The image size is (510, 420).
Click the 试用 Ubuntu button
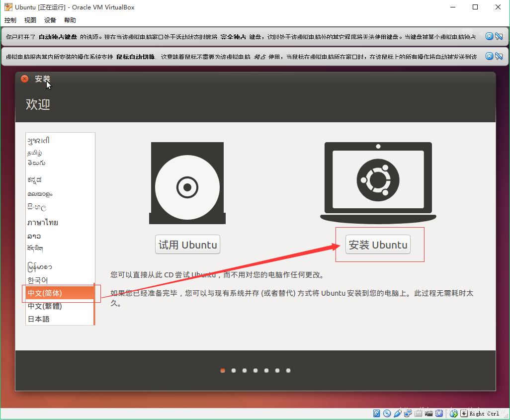pos(188,245)
